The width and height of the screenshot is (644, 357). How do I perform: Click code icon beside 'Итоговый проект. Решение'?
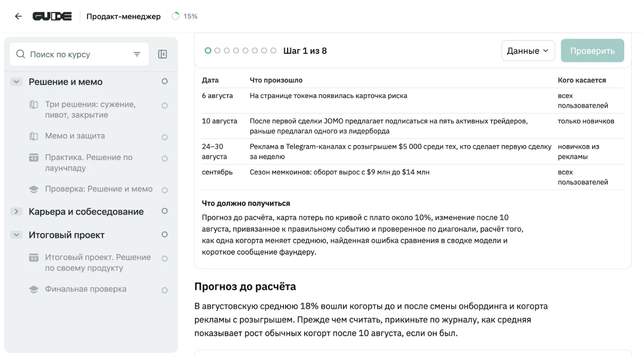pos(33,257)
